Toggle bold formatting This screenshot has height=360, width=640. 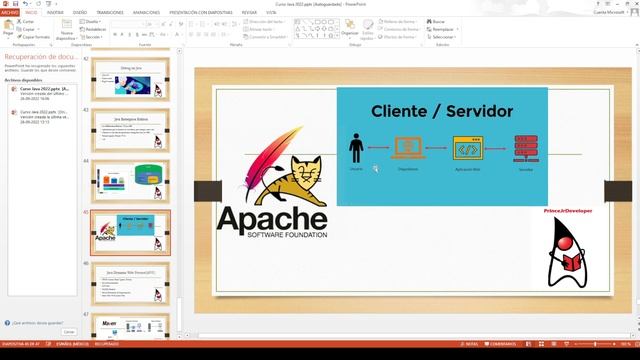tap(115, 35)
